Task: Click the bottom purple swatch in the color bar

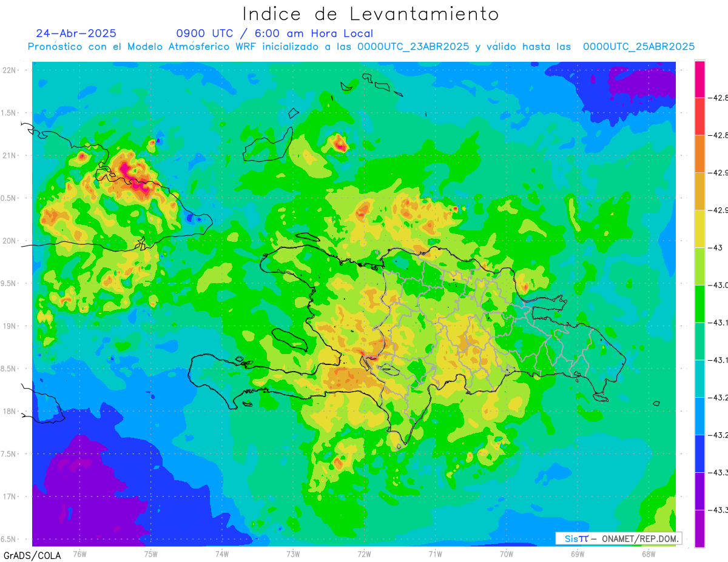Action: click(x=699, y=529)
